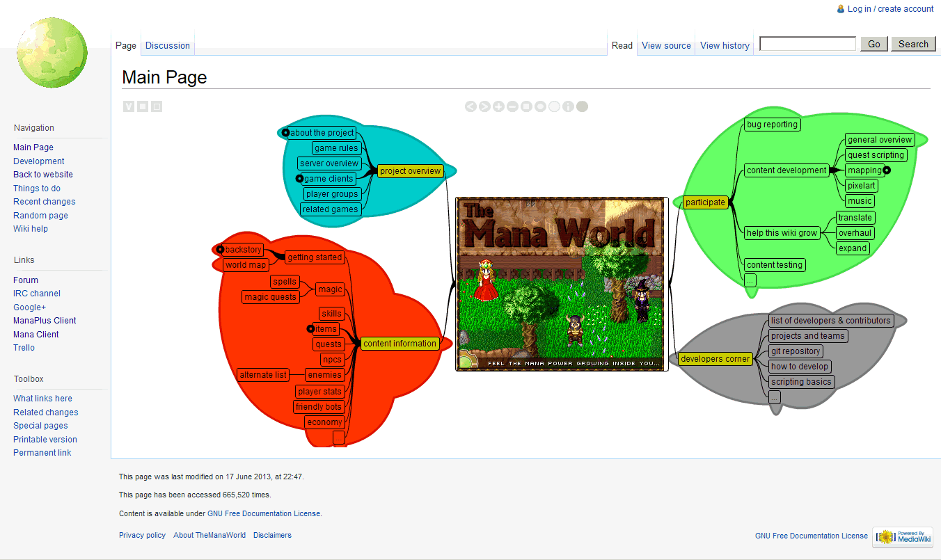This screenshot has height=560, width=941.
Task: Select the 'participate' mindmap node
Action: point(705,202)
